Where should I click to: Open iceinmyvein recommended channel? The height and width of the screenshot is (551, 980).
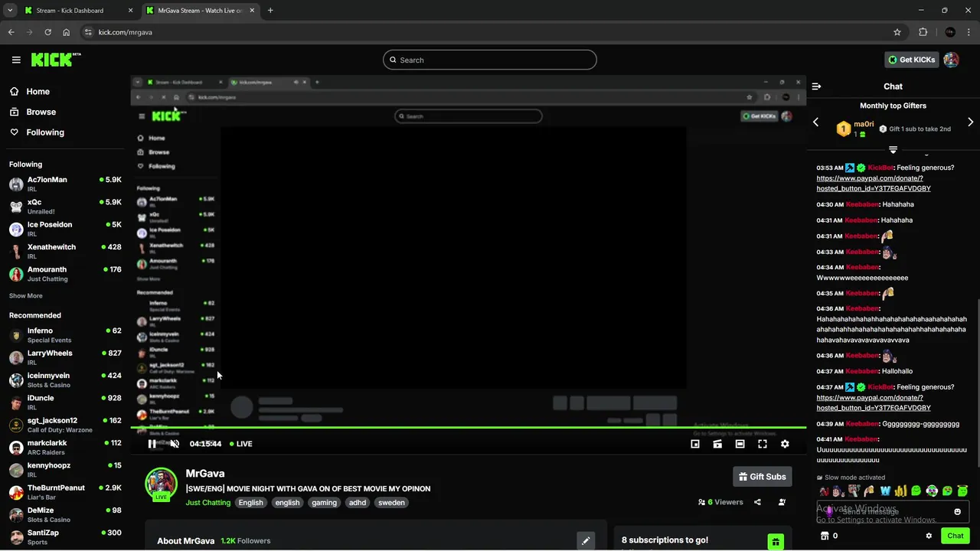(x=65, y=380)
